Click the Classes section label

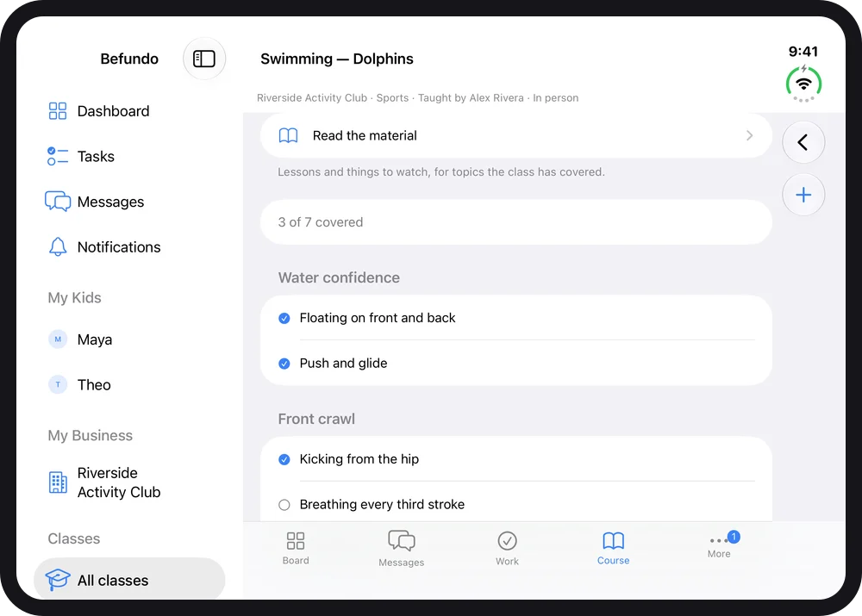point(73,538)
